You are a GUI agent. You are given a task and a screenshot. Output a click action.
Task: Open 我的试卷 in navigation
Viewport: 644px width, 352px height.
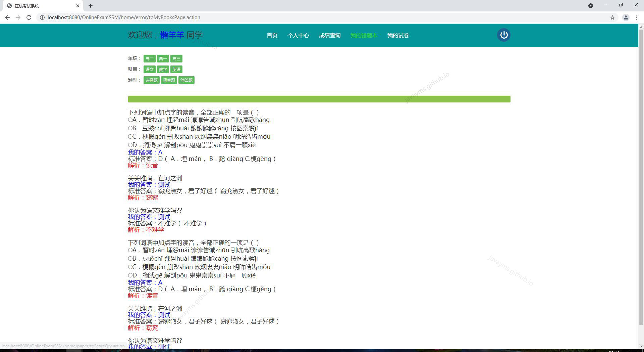(x=398, y=35)
